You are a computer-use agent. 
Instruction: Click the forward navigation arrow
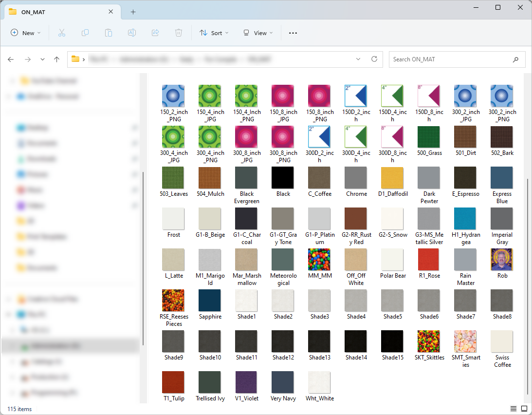(26, 59)
